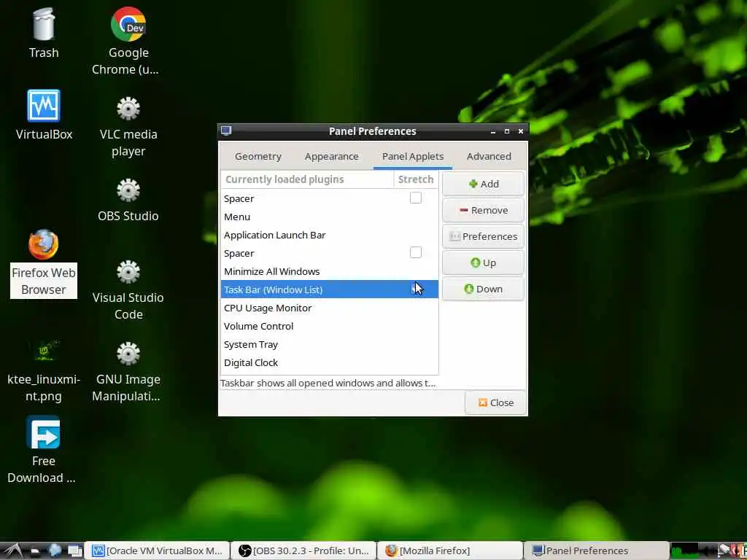This screenshot has width=747, height=560.
Task: Select Task Bar (Window List) row
Action: coord(329,289)
